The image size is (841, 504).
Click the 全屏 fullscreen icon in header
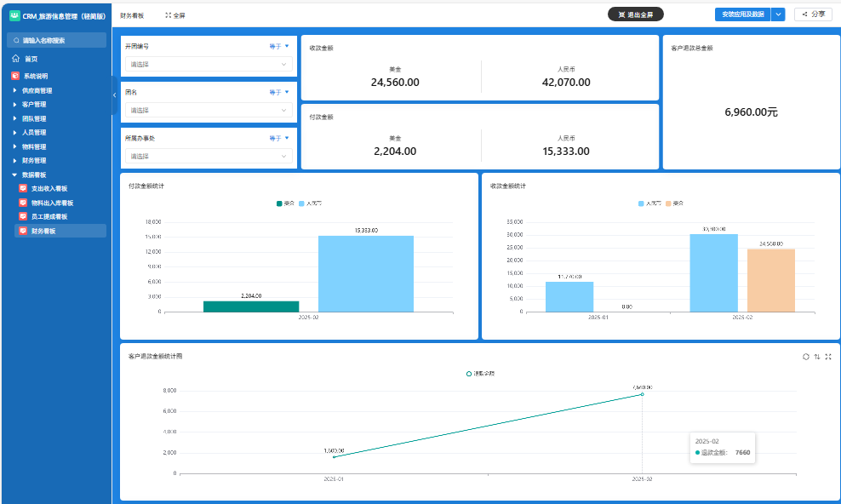click(x=168, y=15)
